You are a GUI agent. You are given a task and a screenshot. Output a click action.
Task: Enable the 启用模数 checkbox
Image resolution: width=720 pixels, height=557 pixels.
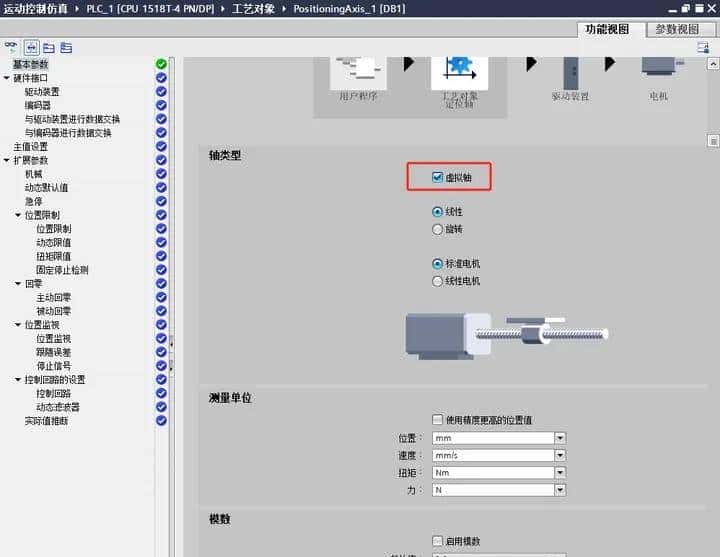[x=437, y=541]
